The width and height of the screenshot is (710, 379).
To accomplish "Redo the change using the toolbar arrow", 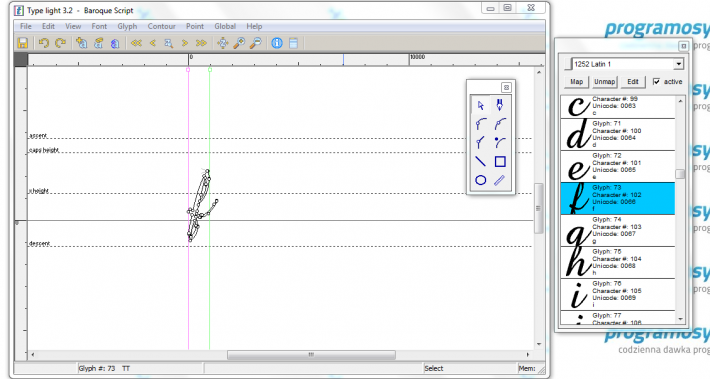I will [60, 43].
